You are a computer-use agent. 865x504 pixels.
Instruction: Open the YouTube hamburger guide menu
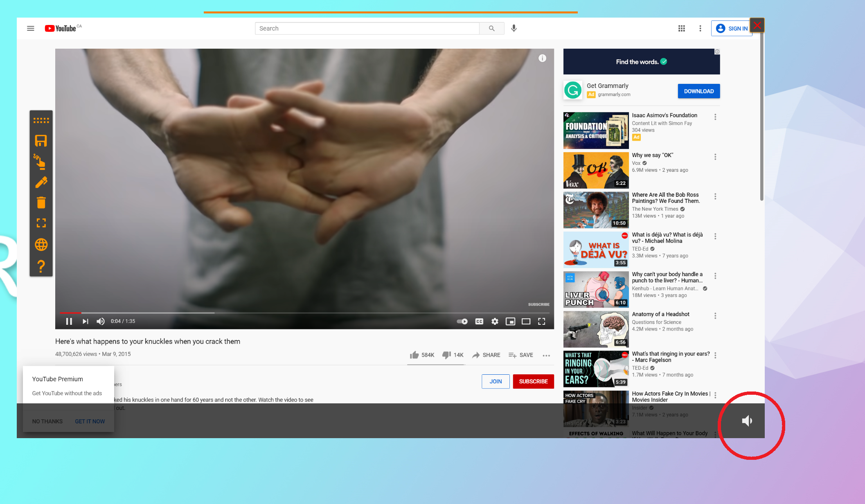(31, 28)
